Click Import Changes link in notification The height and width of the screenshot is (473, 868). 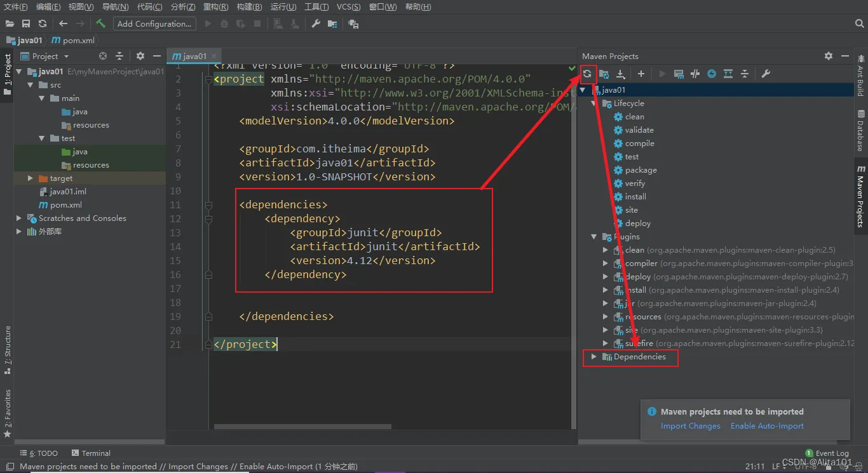tap(690, 426)
